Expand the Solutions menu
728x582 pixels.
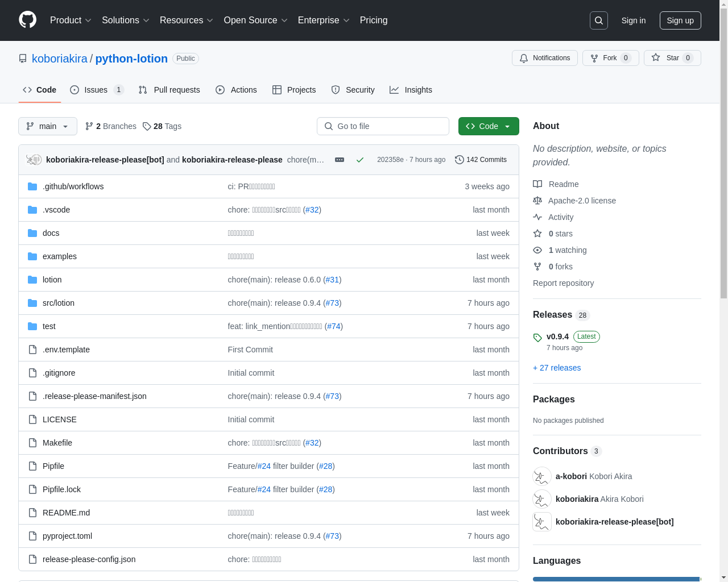tap(126, 20)
